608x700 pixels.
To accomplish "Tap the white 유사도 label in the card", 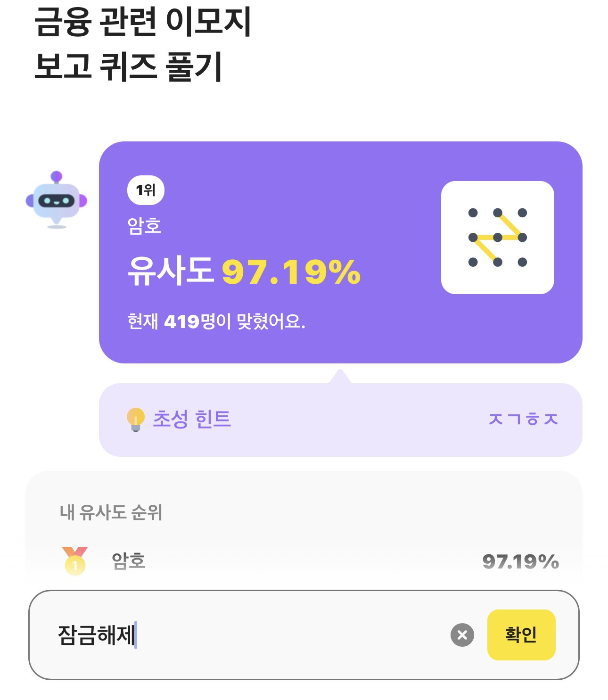I will (171, 272).
